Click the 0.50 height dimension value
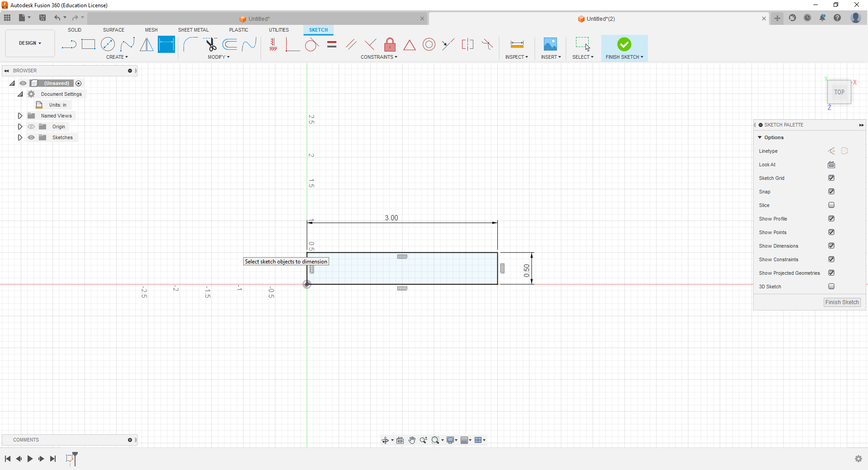868x470 pixels. click(x=527, y=271)
